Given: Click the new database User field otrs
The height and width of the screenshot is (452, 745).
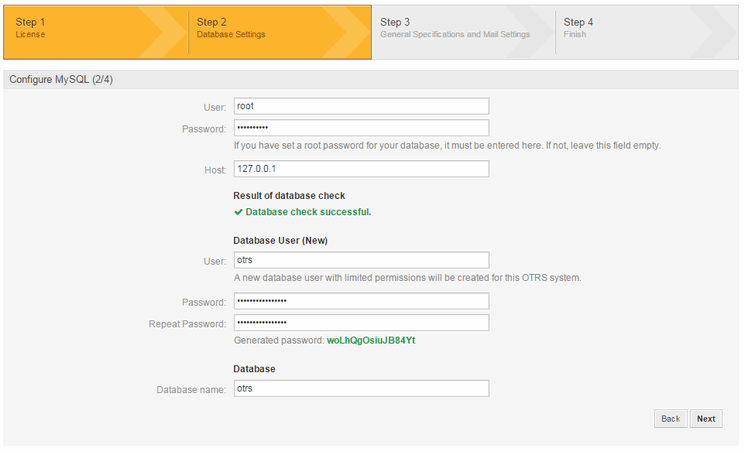Looking at the screenshot, I should coord(361,260).
